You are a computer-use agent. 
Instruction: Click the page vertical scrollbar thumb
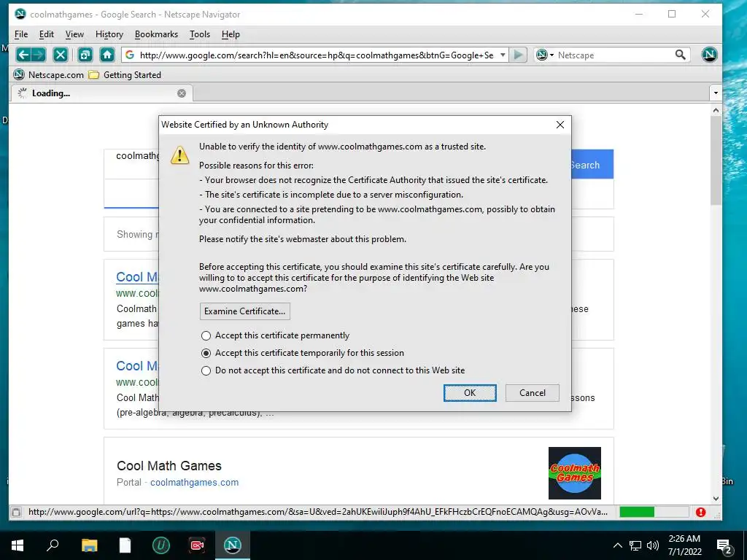pos(716,161)
